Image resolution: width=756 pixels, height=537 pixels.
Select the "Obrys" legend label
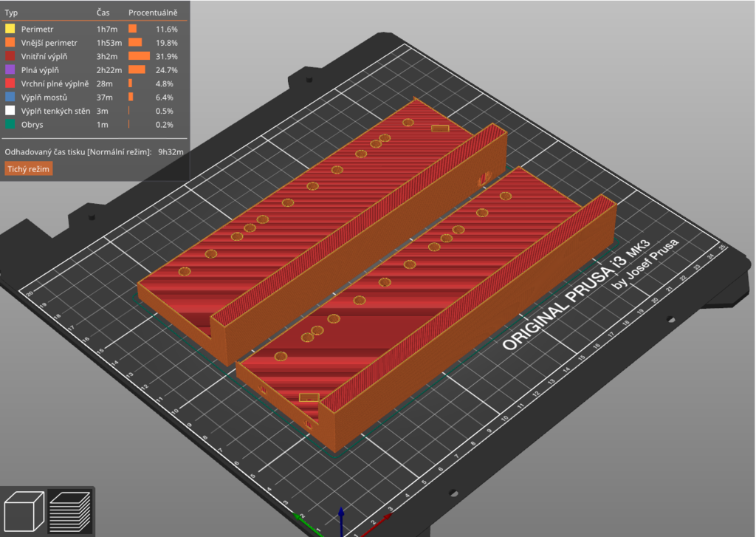[32, 125]
